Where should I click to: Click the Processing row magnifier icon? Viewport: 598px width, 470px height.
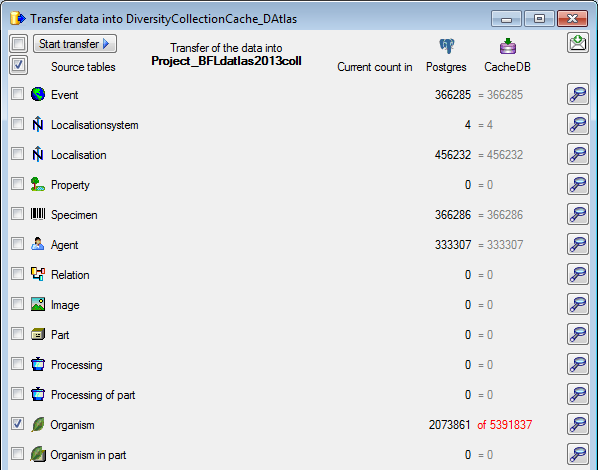[x=578, y=364]
